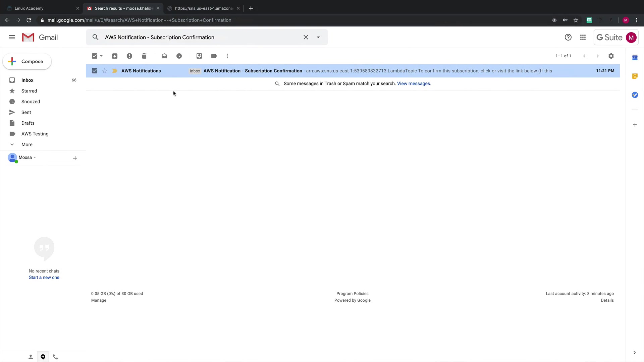
Task: Mark the selected message as unread
Action: [164, 56]
